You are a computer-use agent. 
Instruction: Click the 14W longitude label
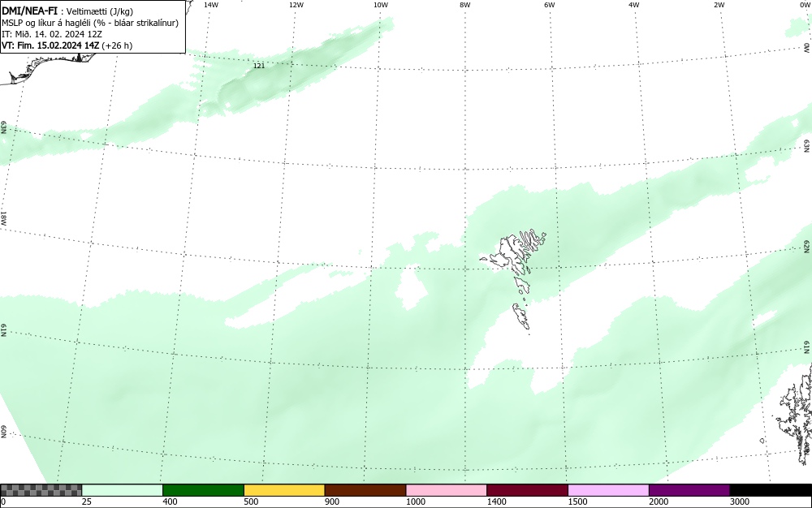[211, 5]
